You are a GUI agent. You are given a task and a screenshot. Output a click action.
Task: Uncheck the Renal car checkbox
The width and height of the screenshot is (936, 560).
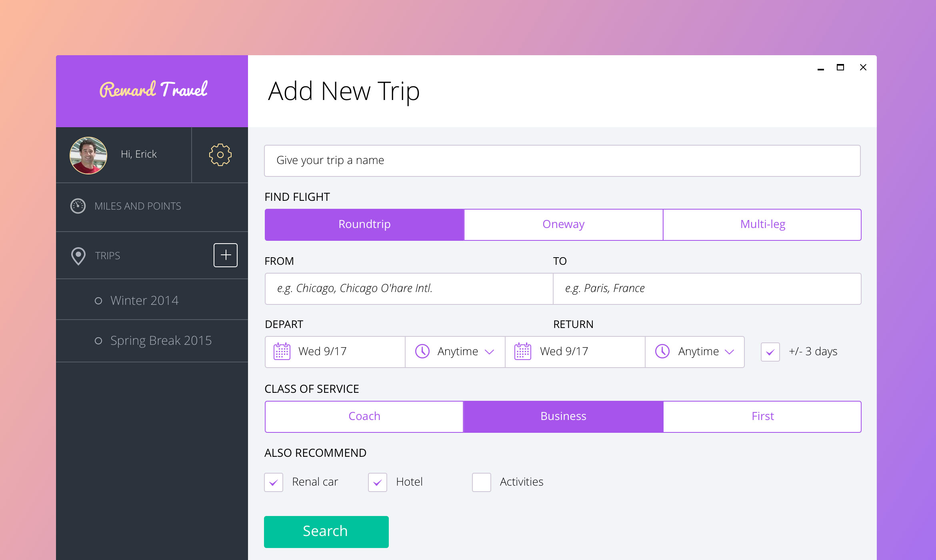[274, 482]
